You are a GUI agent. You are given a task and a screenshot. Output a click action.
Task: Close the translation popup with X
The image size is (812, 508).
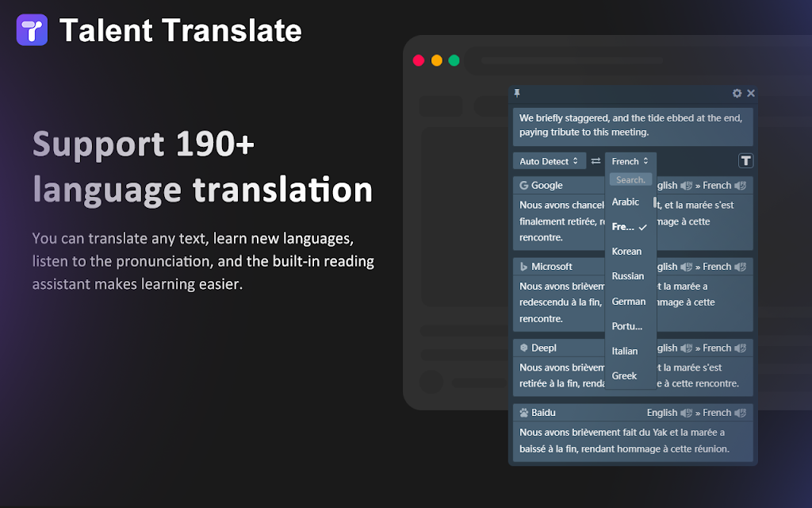(751, 94)
